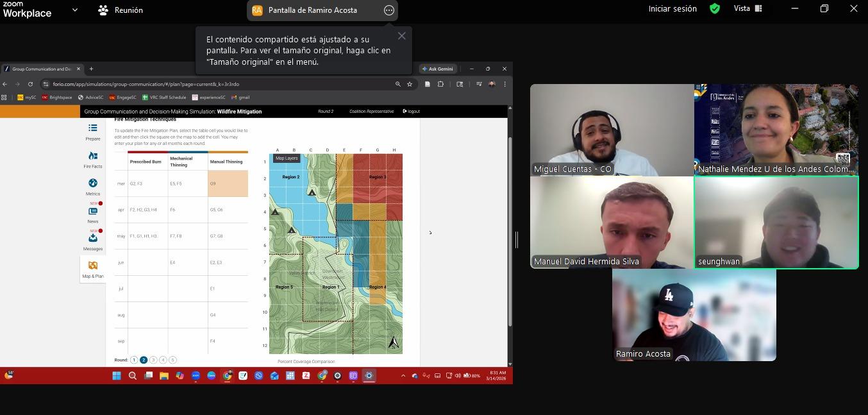Open Messages in the simulation sidebar
Image resolution: width=868 pixels, height=415 pixels.
click(93, 242)
